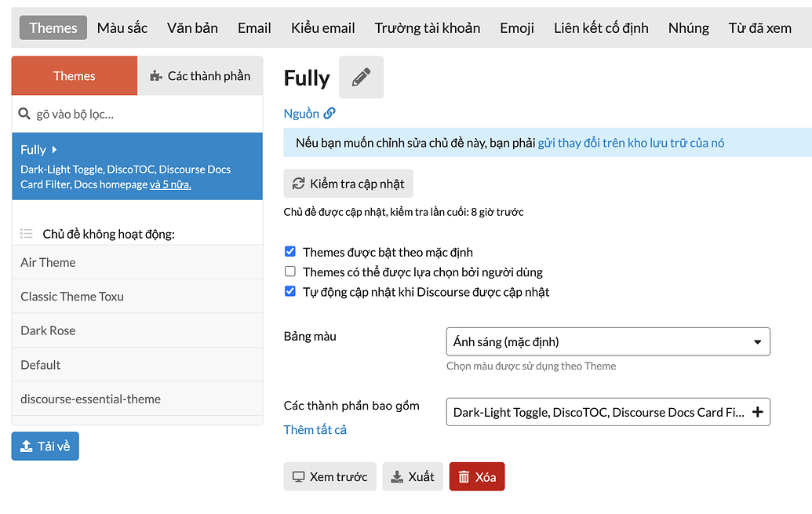
Task: Switch to the Màu sắc tab
Action: (x=122, y=28)
